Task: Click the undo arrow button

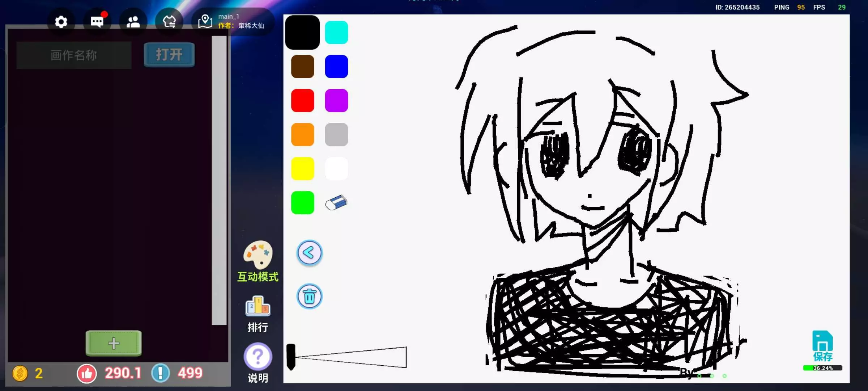Action: coord(309,253)
